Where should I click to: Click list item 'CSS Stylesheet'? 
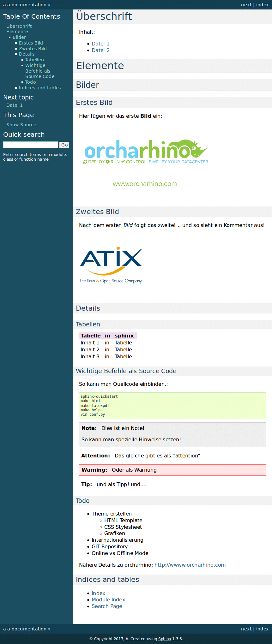click(x=123, y=527)
